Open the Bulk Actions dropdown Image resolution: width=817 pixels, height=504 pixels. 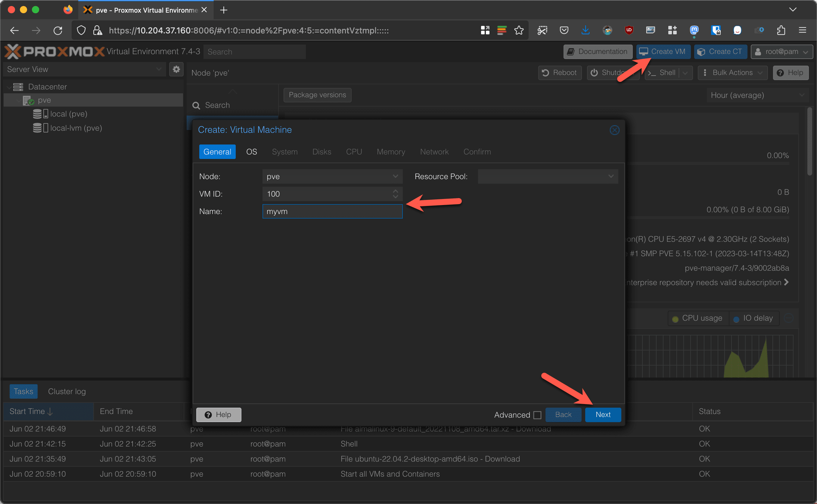tap(732, 73)
